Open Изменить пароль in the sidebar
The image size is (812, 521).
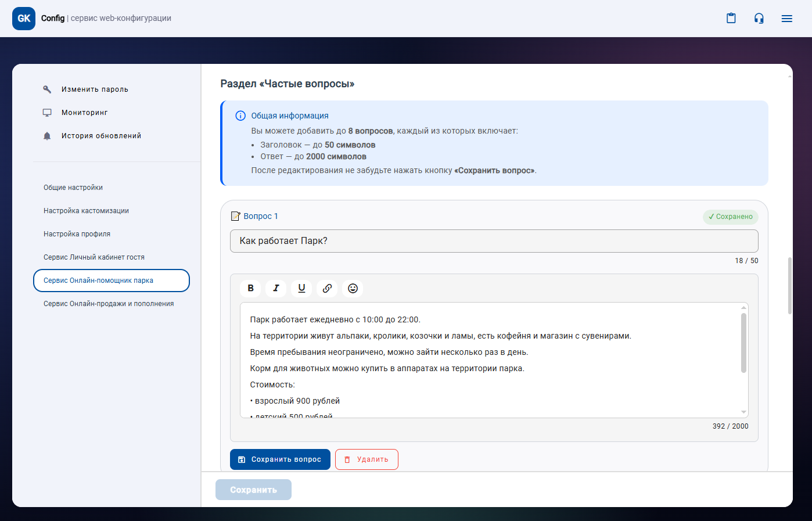95,89
